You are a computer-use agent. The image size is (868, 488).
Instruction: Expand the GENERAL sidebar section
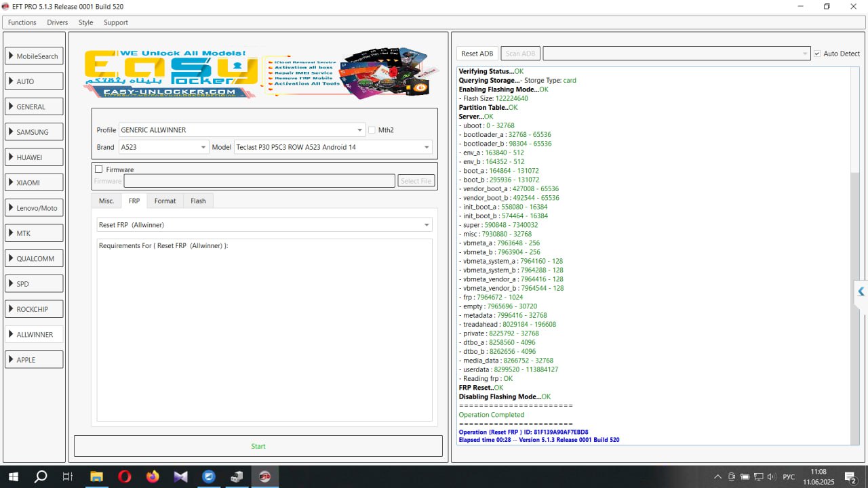click(x=34, y=106)
